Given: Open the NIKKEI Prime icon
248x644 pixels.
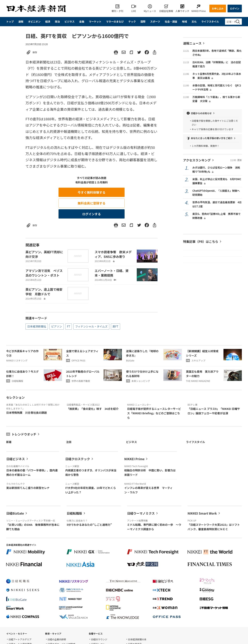Looking at the screenshot, I should 198,6.
